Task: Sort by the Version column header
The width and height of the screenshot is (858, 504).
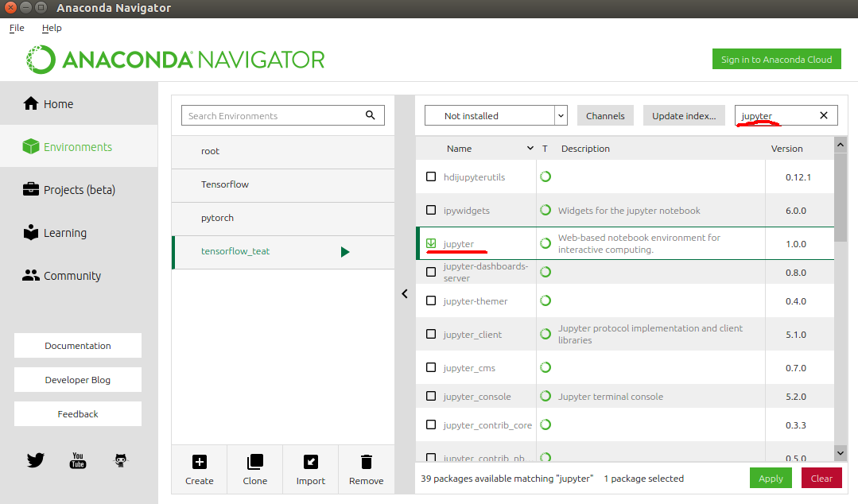Action: pyautogui.click(x=787, y=149)
